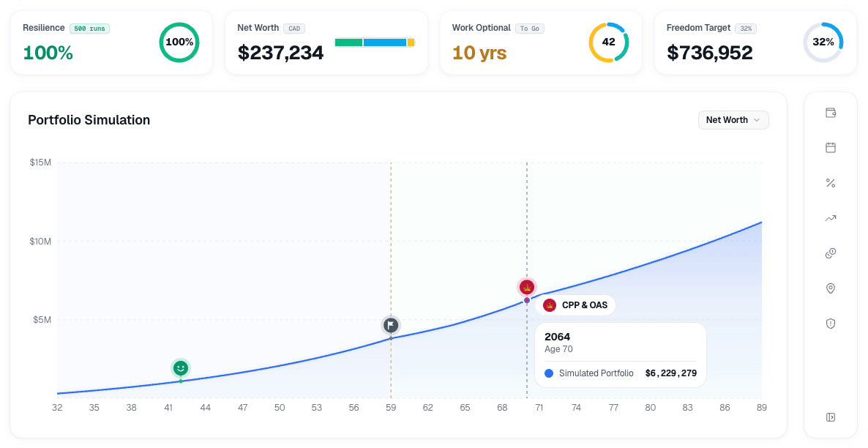
Task: Click the green smiley milestone marker
Action: (x=181, y=367)
